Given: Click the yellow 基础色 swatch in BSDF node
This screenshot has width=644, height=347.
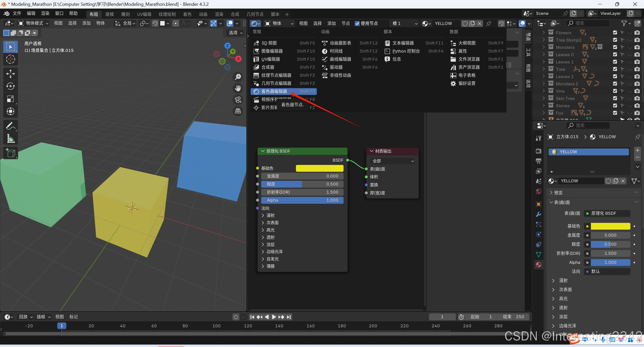Looking at the screenshot, I should 319,168.
